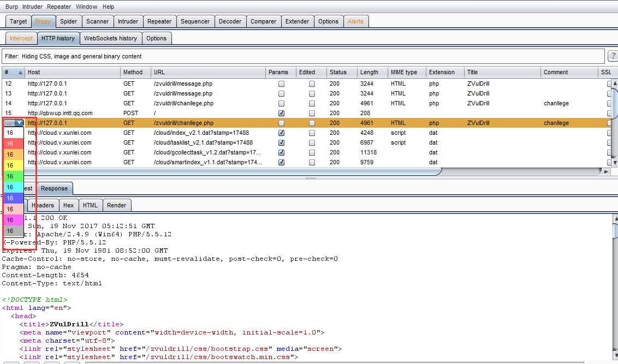618x364 pixels.
Task: Toggle Params checkbox for gcollecttask_v1.2.dat row
Action: [x=281, y=152]
